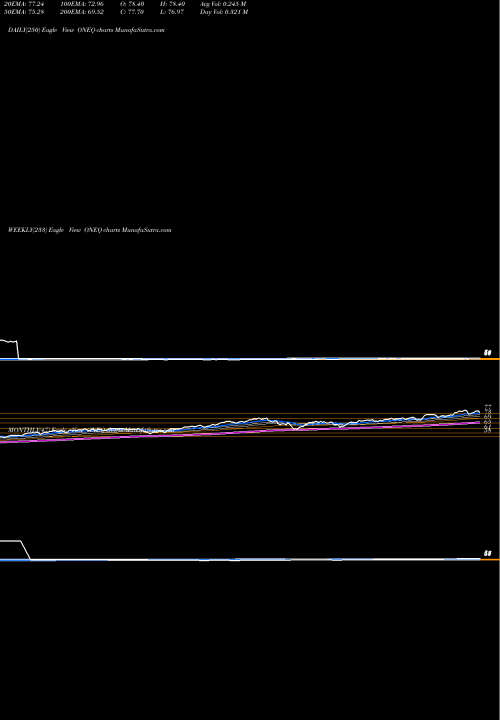This screenshot has width=500, height=720.
Task: Click the 50 axis label on the monthly chart
Action: point(488,554)
